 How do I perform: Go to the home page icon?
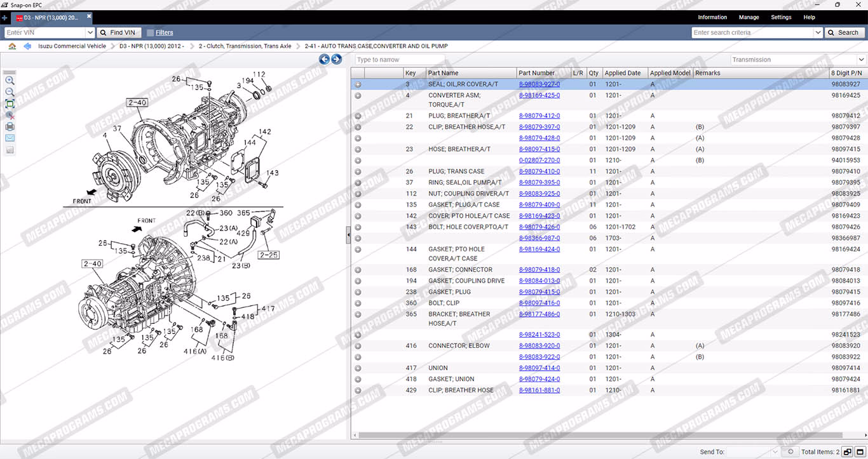coord(12,46)
